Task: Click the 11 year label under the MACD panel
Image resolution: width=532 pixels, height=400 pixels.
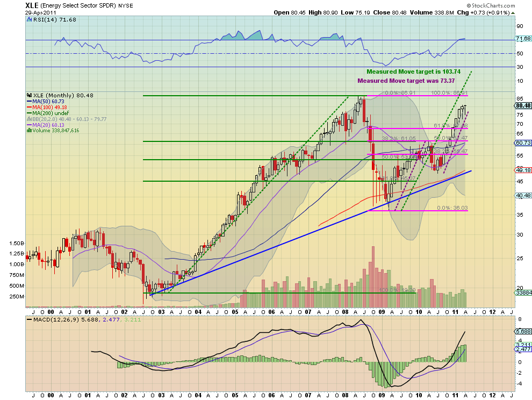Action: coord(455,395)
